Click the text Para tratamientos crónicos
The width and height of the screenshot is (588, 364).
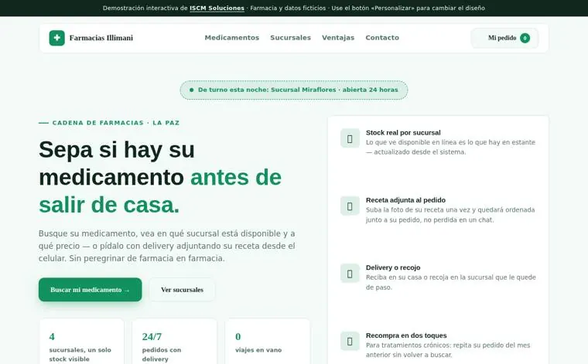pos(448,350)
